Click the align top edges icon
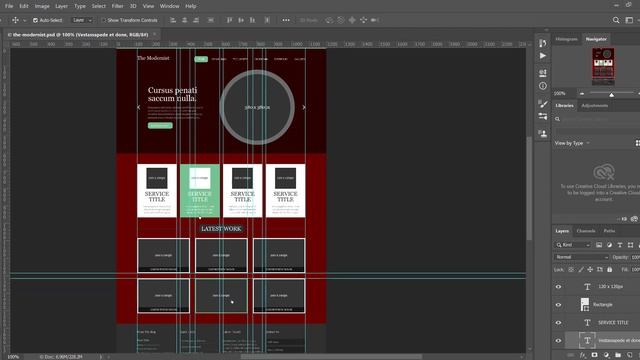 pos(229,20)
